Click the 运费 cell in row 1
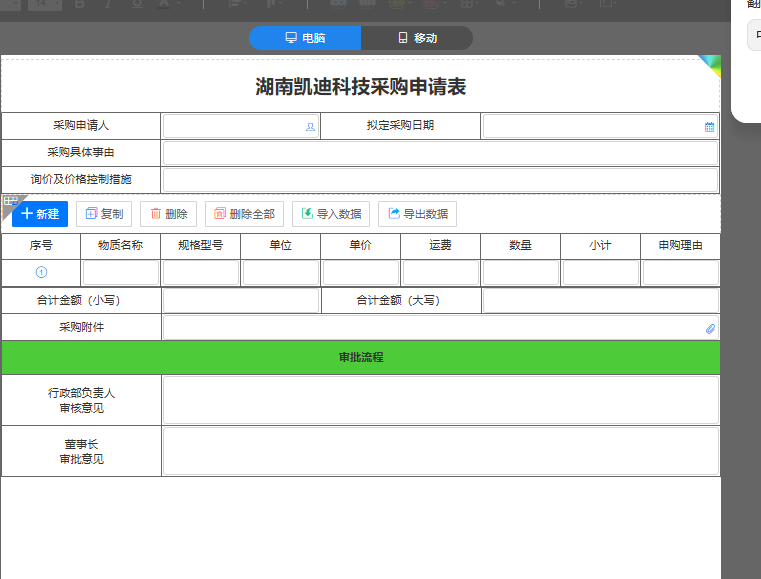 [x=441, y=273]
